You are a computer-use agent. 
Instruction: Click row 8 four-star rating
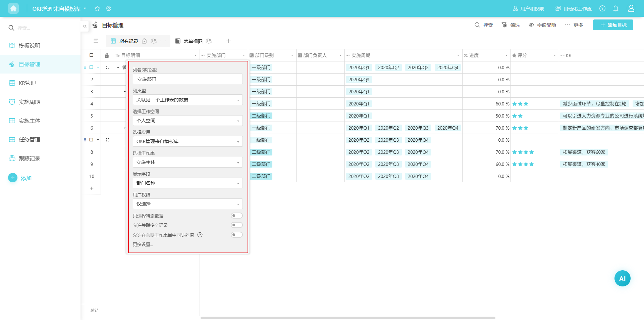coord(523,152)
